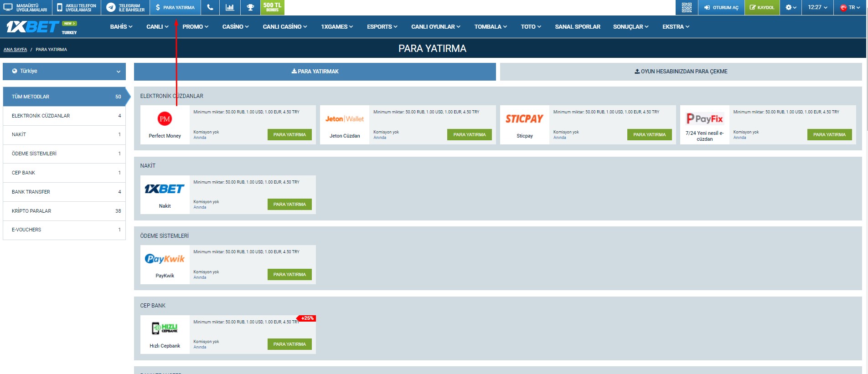Click the KAYDOL register button
Image resolution: width=868 pixels, height=374 pixels.
click(762, 7)
